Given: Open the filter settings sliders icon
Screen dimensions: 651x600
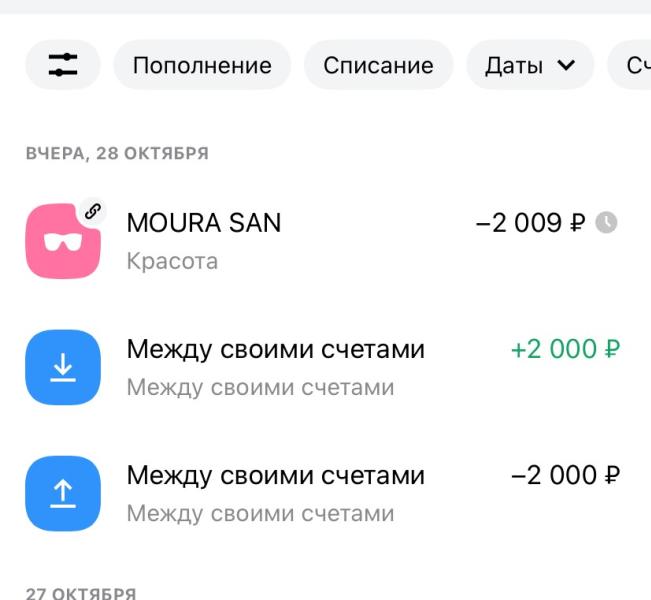Looking at the screenshot, I should coord(62,66).
